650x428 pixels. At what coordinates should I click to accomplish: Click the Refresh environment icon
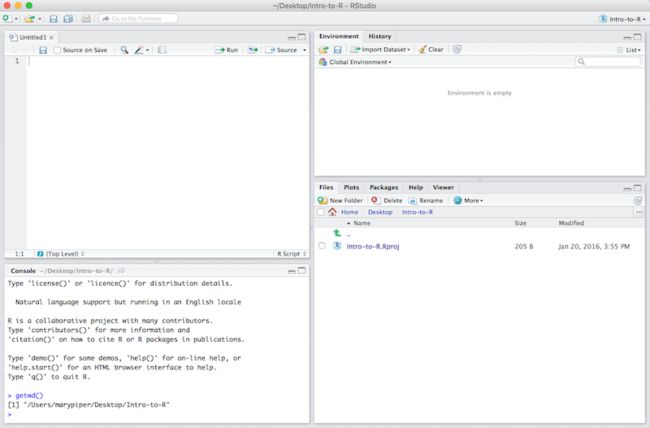coord(457,50)
